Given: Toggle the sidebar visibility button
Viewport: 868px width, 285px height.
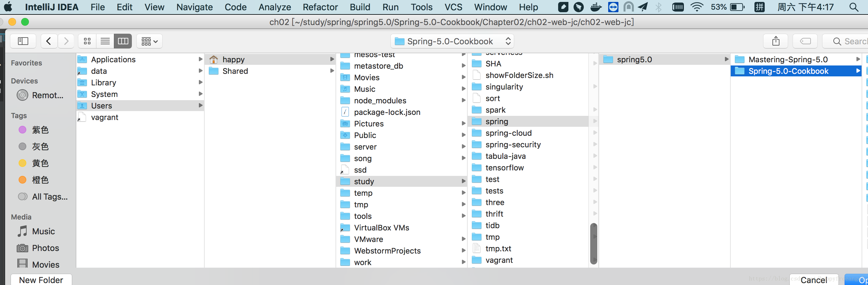Looking at the screenshot, I should point(23,41).
